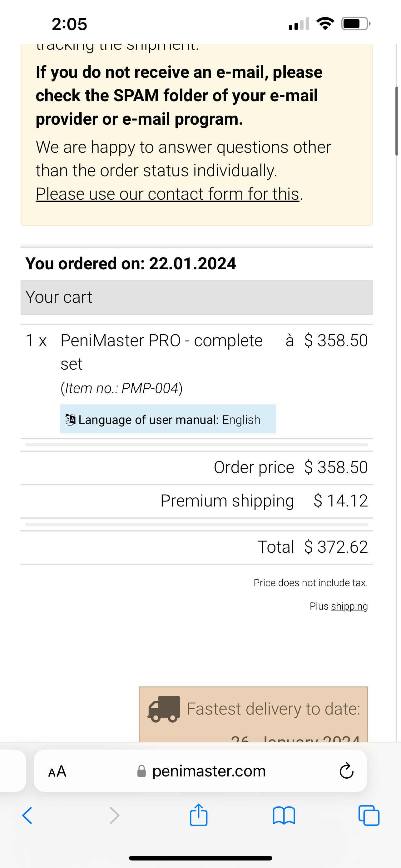Open the Safari share sheet
Screen dimensions: 401x868
(199, 815)
